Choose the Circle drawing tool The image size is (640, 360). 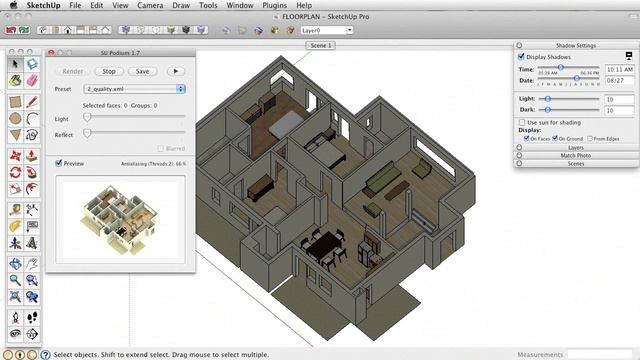[x=16, y=118]
